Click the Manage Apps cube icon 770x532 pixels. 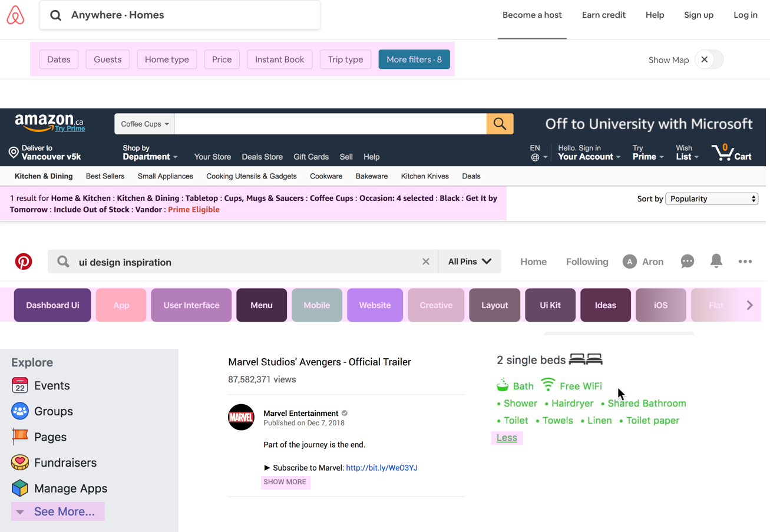point(20,488)
